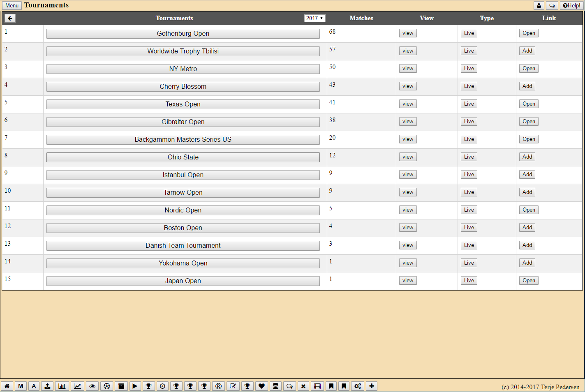
Task: Click the clock icon in bottom toolbar
Action: click(163, 386)
